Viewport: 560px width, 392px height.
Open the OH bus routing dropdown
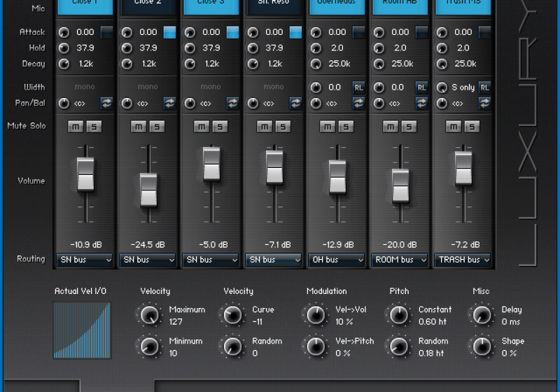(x=337, y=260)
